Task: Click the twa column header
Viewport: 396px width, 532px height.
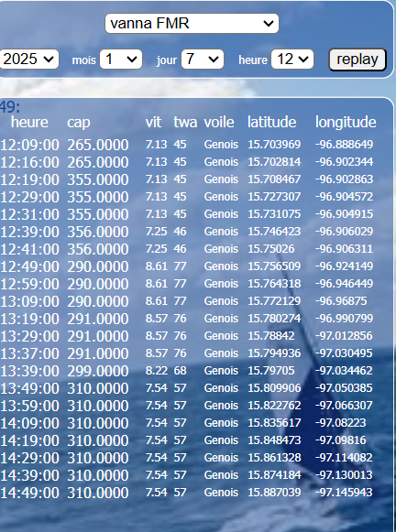Action: point(185,122)
